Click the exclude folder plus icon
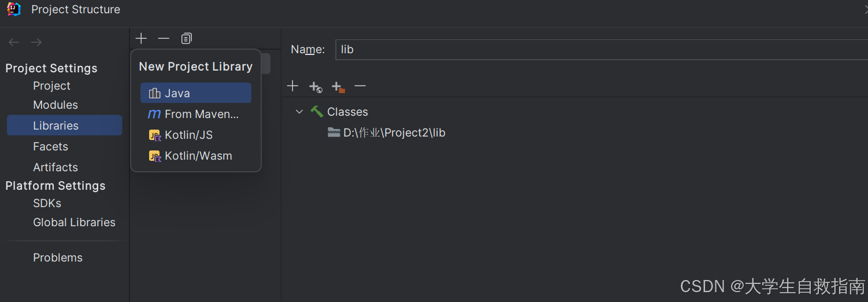The image size is (868, 302). [x=338, y=87]
